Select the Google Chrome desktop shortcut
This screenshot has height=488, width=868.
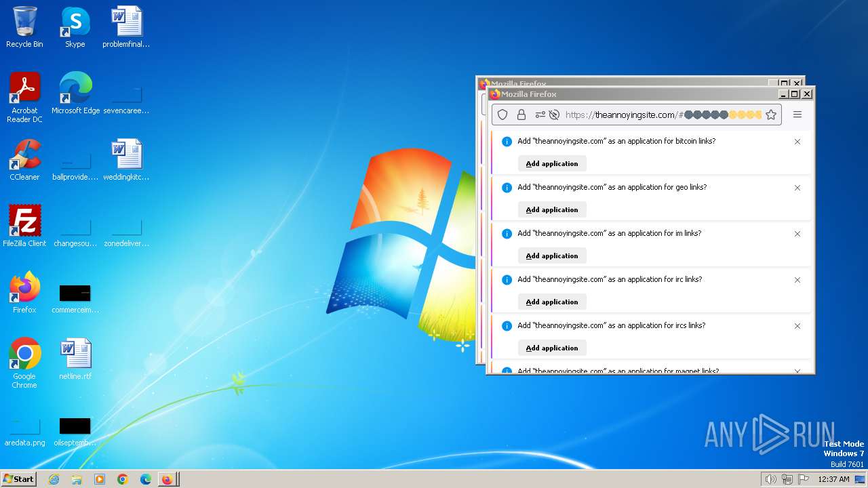[x=24, y=363]
